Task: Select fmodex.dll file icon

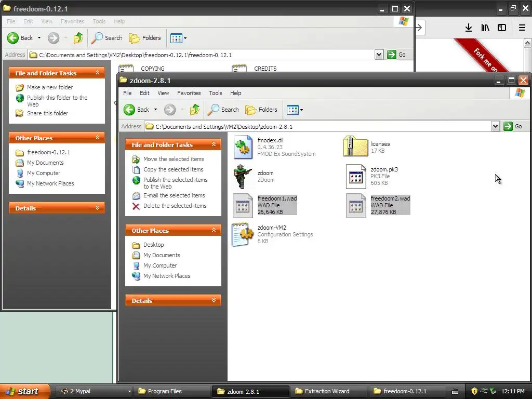Action: pyautogui.click(x=243, y=147)
